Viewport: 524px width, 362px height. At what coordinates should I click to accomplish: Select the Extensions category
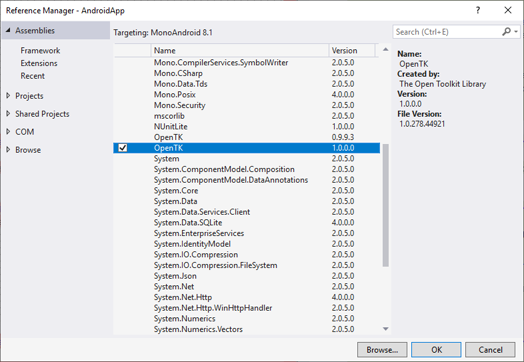[39, 63]
